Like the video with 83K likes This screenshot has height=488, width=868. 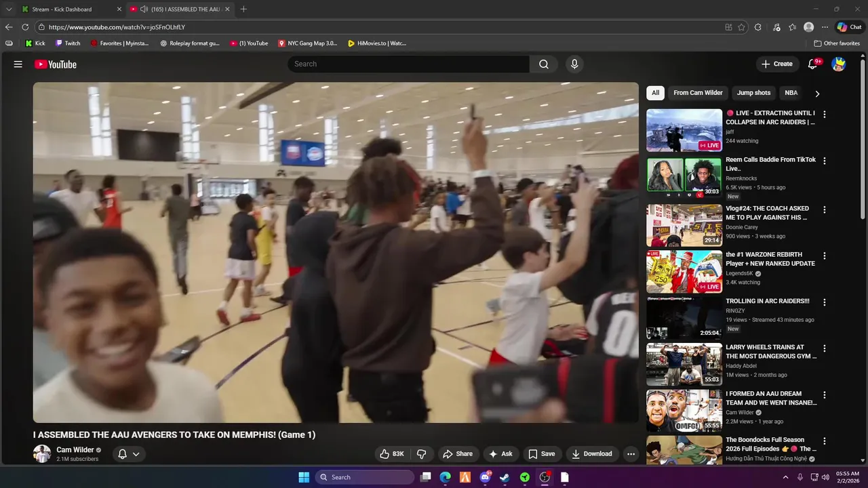tap(392, 454)
